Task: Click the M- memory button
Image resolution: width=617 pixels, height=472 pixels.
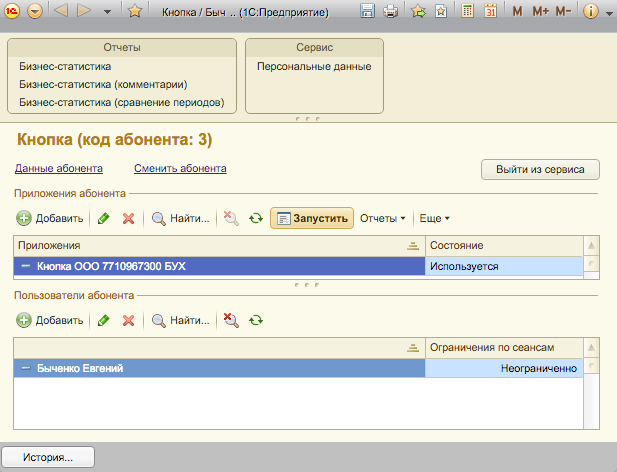Action: coord(563,11)
